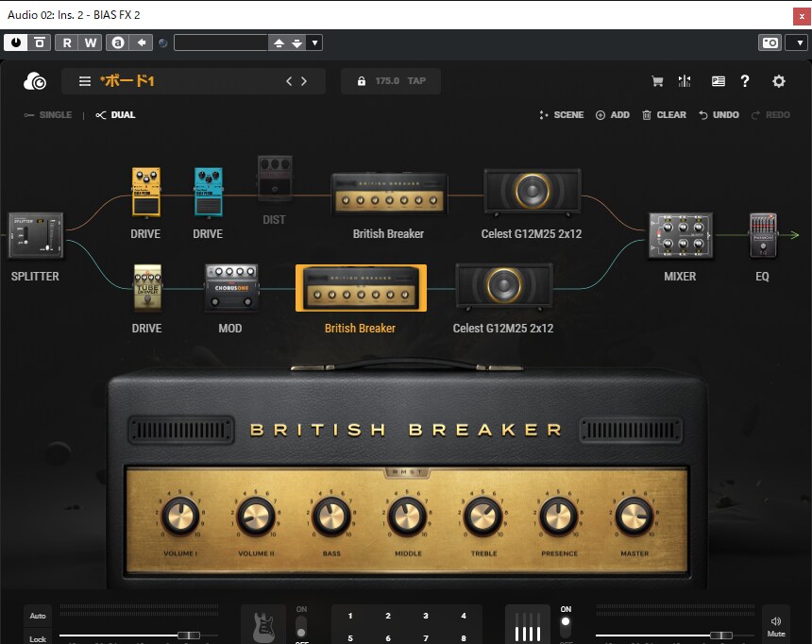Go to next preset with right chevron
Screen dimensions: 812x644
click(x=304, y=81)
